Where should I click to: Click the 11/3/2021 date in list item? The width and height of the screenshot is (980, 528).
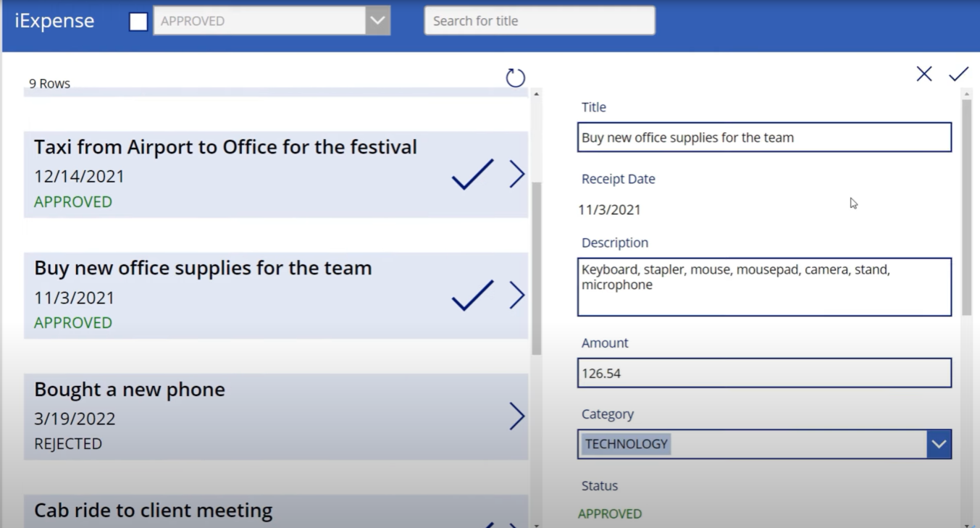(75, 298)
